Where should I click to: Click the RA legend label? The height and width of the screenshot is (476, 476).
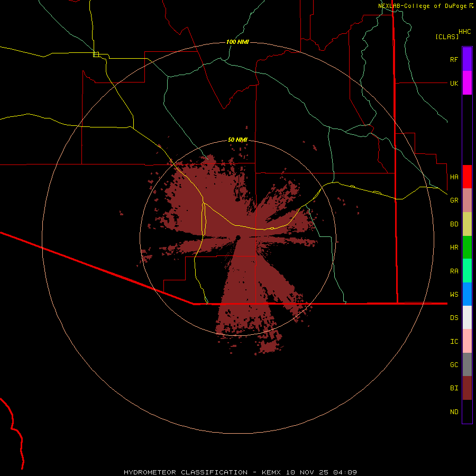pos(454,271)
